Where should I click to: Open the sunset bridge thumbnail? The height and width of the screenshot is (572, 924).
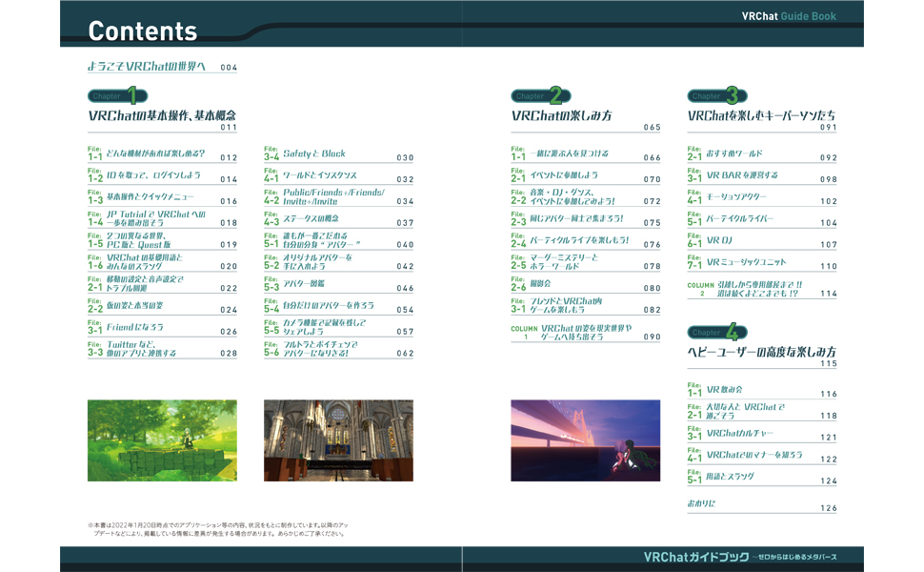(585, 440)
